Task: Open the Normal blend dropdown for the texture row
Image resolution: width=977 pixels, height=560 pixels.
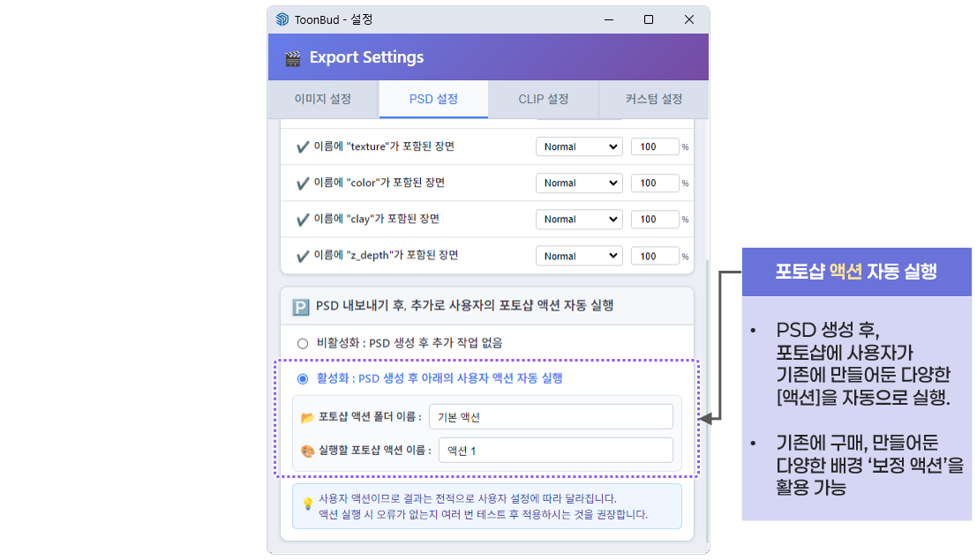Action: (x=579, y=146)
